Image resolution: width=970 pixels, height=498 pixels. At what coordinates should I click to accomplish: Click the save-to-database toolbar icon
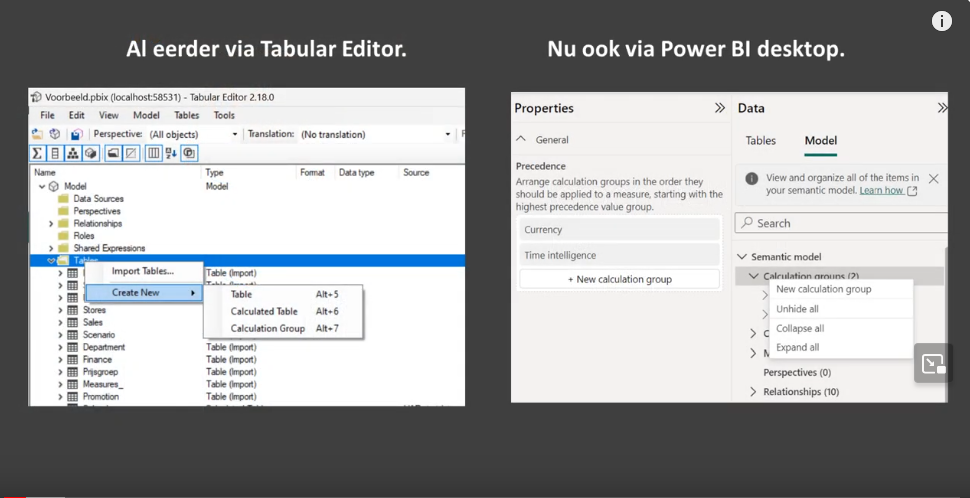click(76, 134)
